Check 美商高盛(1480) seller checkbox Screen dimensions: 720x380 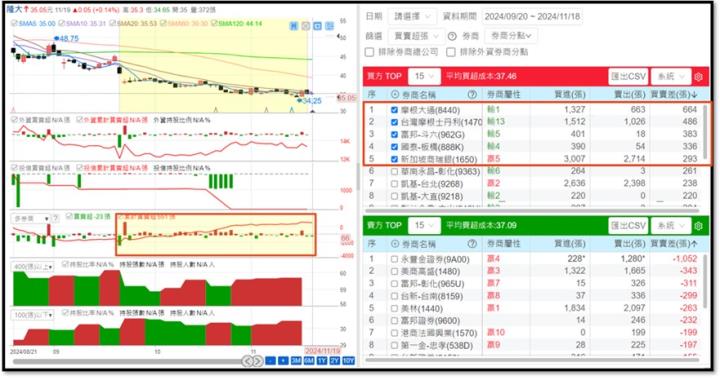pos(394,272)
